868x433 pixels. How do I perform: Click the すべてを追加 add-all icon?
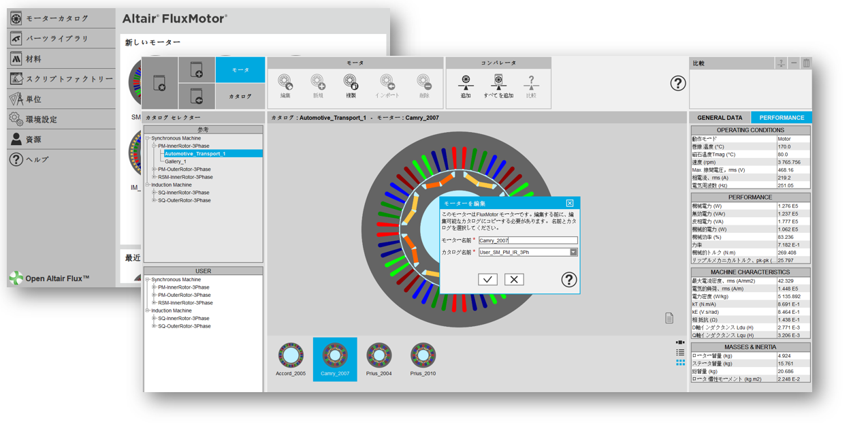pos(498,83)
